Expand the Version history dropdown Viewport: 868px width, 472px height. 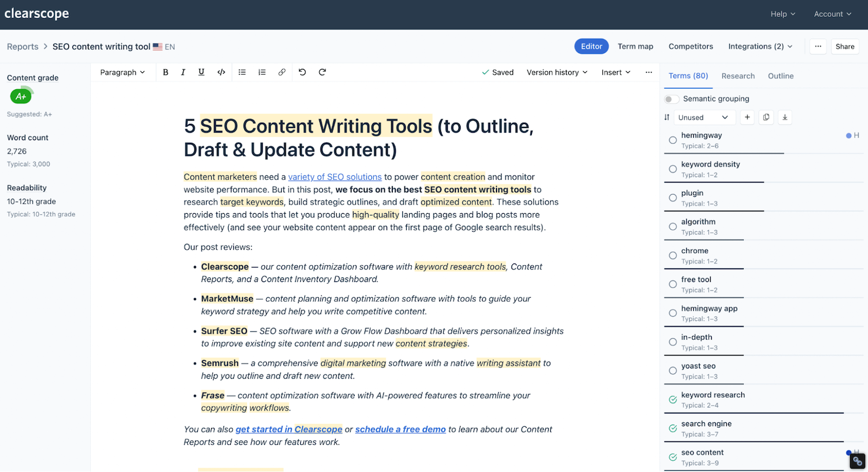coord(557,72)
